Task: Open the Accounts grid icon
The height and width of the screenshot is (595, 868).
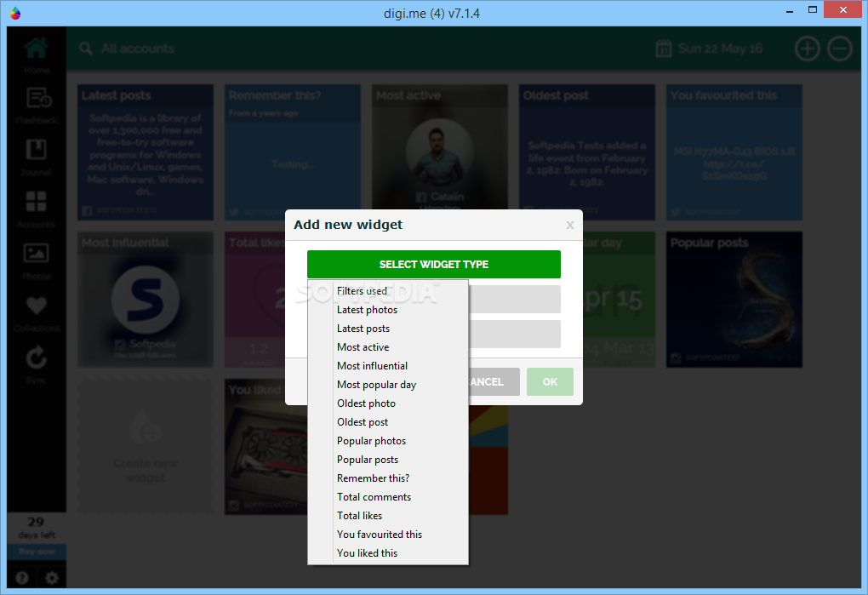Action: pos(36,202)
